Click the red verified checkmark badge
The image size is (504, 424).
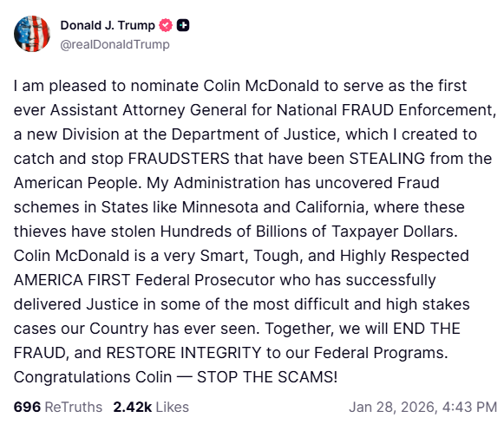pos(166,25)
